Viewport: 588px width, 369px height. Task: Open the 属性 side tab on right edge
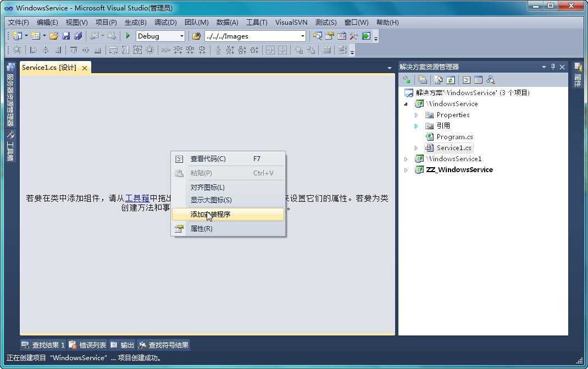coord(578,75)
